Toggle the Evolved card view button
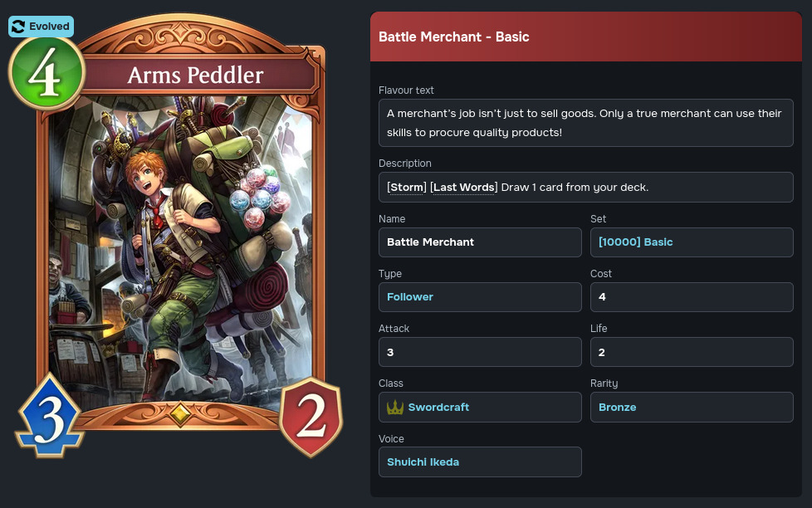The image size is (812, 508). (x=41, y=27)
